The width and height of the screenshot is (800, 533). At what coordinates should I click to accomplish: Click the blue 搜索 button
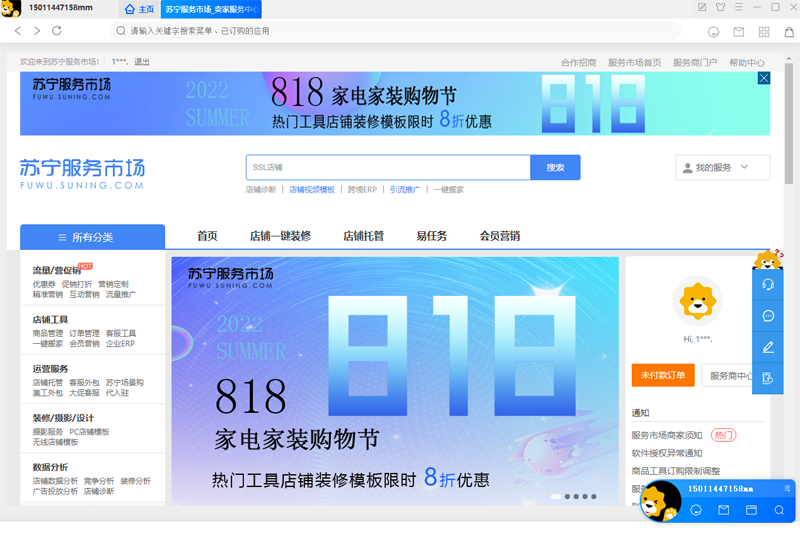[x=555, y=167]
